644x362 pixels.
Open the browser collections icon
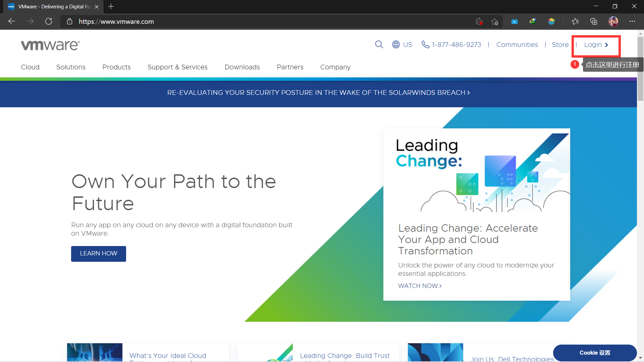tap(594, 21)
